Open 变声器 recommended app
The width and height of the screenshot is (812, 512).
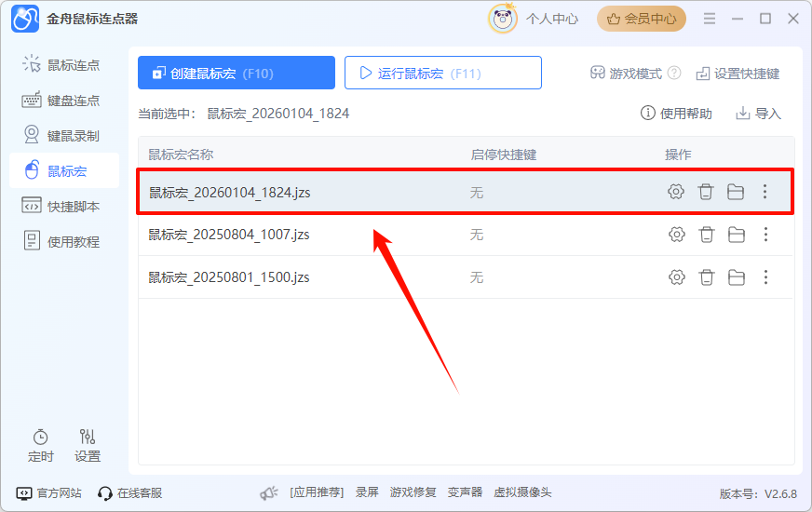click(465, 492)
